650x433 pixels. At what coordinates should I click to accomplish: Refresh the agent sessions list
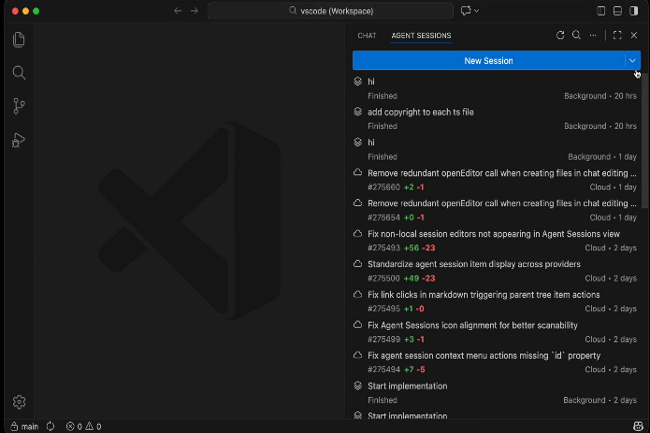point(560,35)
